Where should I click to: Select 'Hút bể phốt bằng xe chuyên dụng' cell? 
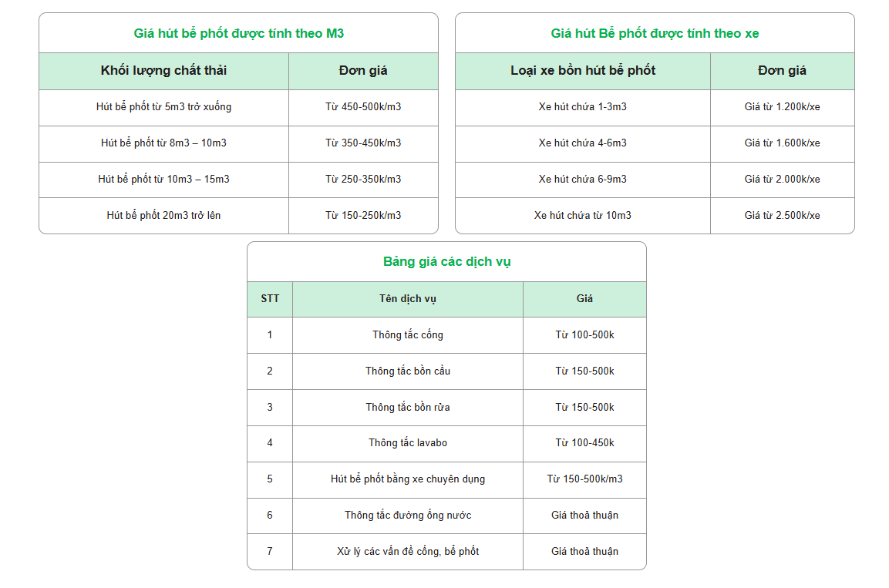[408, 479]
